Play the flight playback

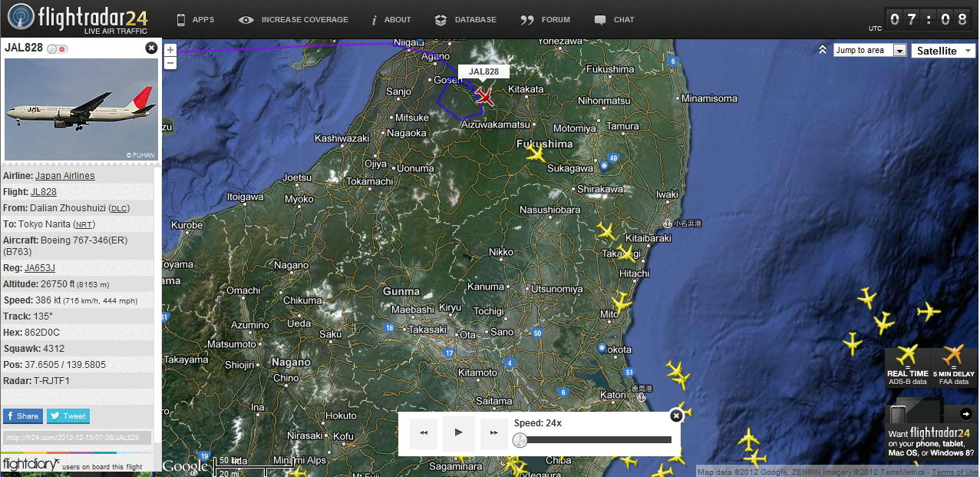click(459, 432)
